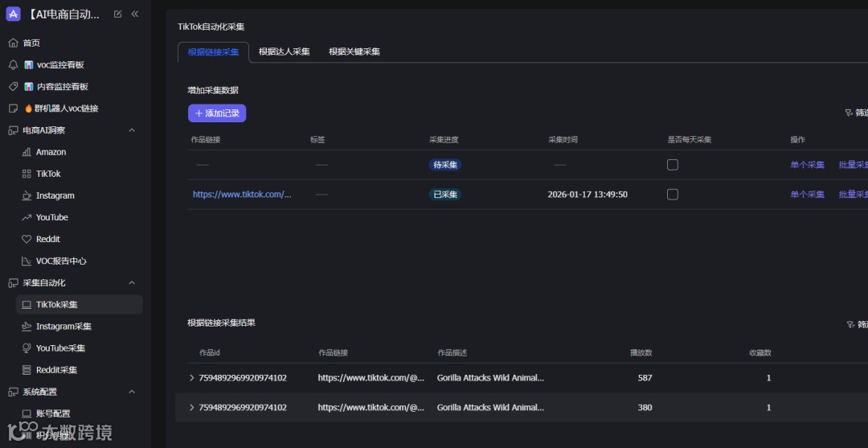The height and width of the screenshot is (448, 868).
Task: Click the note icon beside 群机器人voc链接
Action: tap(14, 109)
